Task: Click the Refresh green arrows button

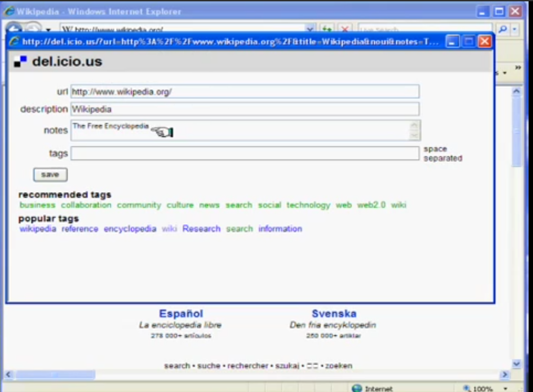Action: tap(327, 29)
